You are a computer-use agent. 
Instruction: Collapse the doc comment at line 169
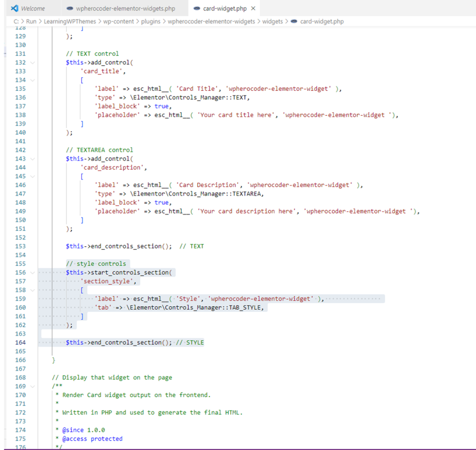coord(33,386)
